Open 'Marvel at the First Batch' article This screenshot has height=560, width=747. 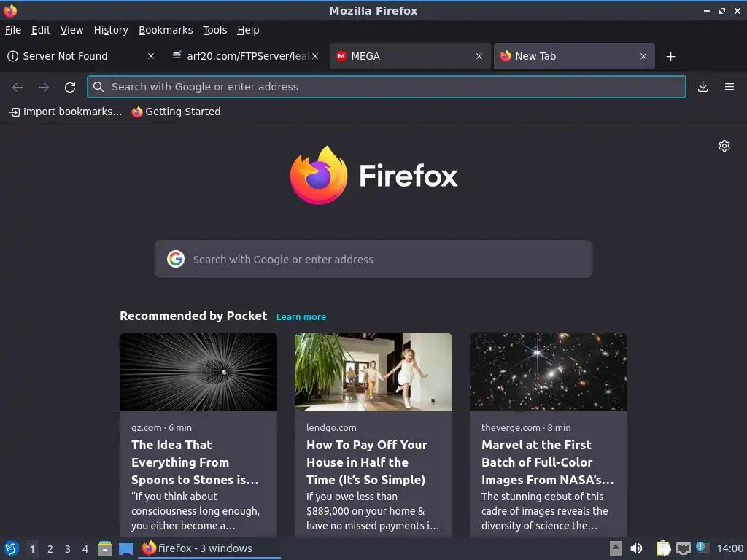tap(547, 462)
